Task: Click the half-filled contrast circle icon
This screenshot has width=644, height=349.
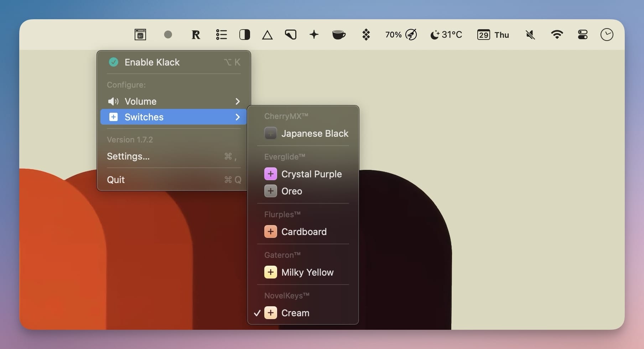Action: (244, 35)
